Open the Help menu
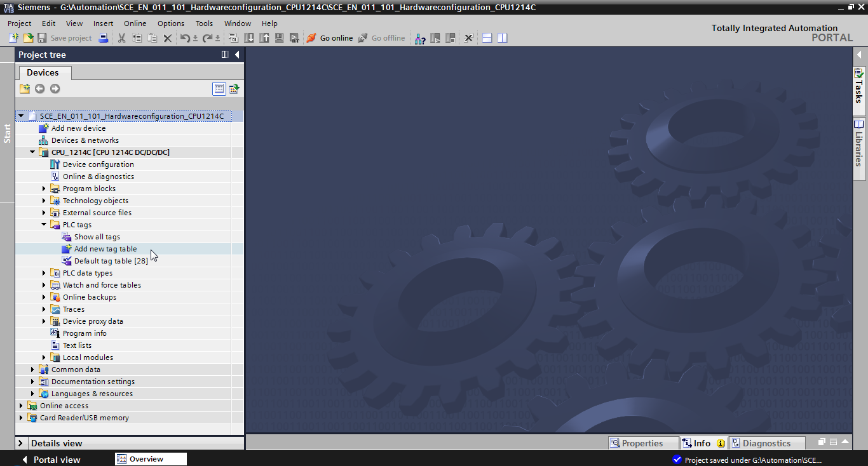This screenshot has height=466, width=868. (269, 23)
